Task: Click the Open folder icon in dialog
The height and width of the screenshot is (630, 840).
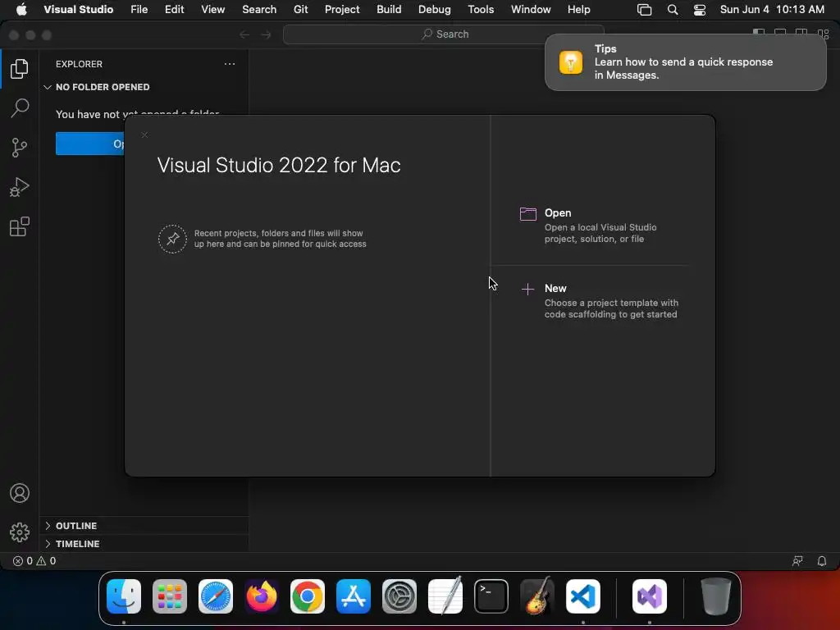Action: coord(527,214)
